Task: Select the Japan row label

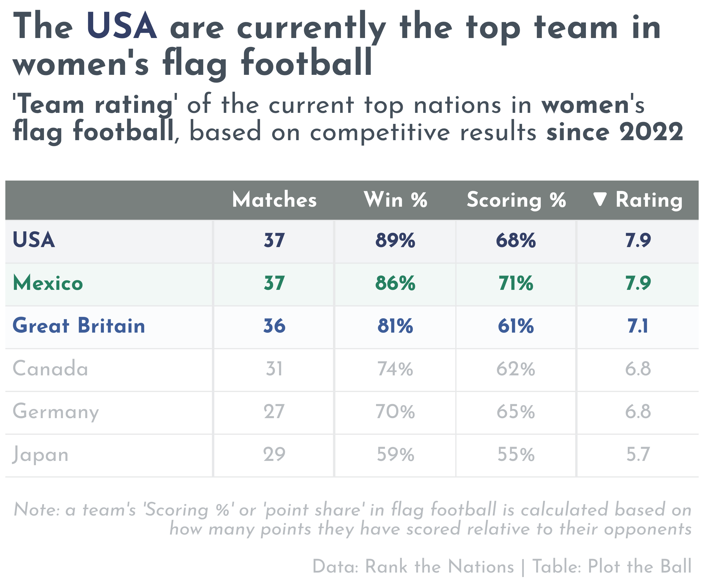Action: click(40, 455)
